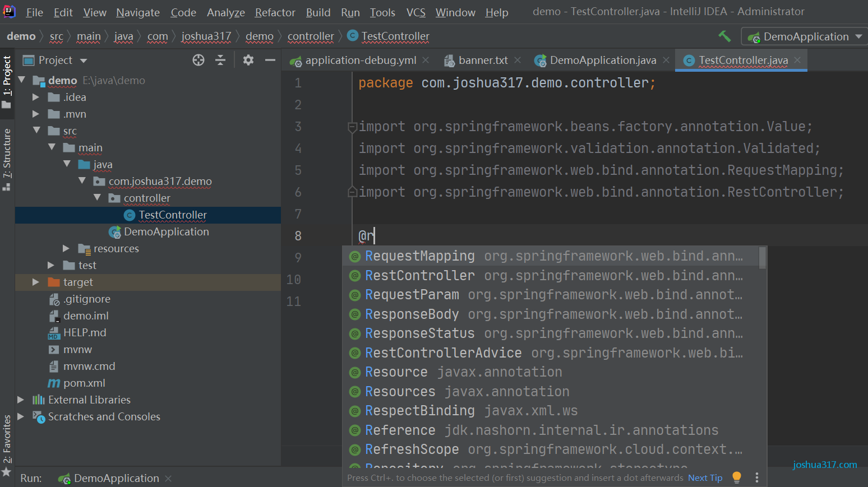This screenshot has width=868, height=487.
Task: Click the Next Tip link
Action: (705, 477)
